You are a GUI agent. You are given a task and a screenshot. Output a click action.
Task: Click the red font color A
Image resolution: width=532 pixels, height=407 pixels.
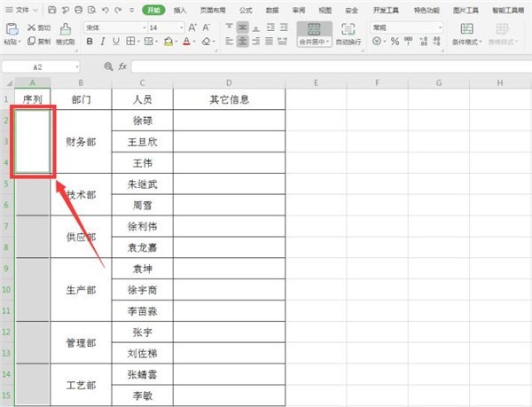click(x=186, y=42)
